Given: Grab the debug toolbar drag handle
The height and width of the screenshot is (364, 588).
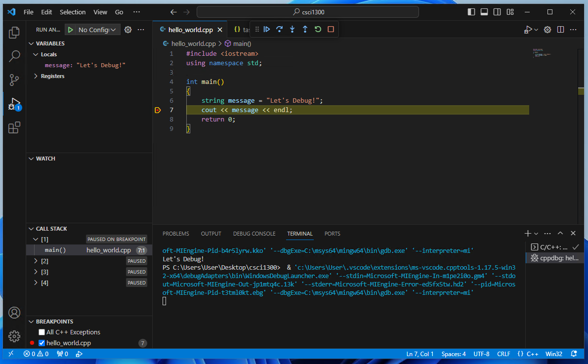Looking at the screenshot, I should pyautogui.click(x=257, y=29).
